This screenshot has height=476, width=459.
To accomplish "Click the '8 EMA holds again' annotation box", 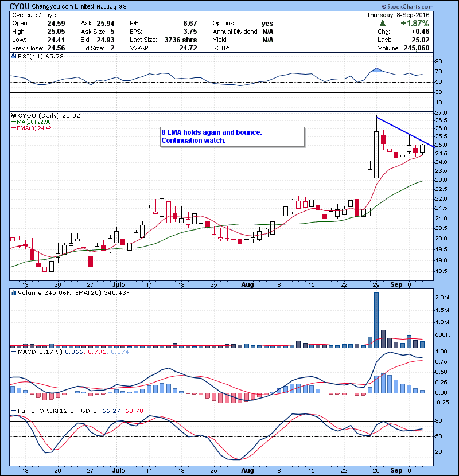I will (232, 137).
